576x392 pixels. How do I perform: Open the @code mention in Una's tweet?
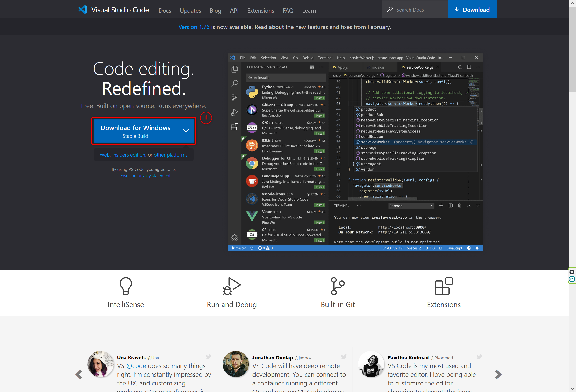point(136,366)
